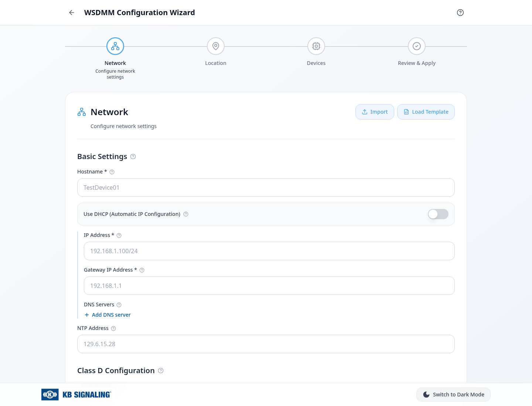Screen dimensions: 532x406
Task: Switch to Dark Mode
Action: (x=453, y=395)
